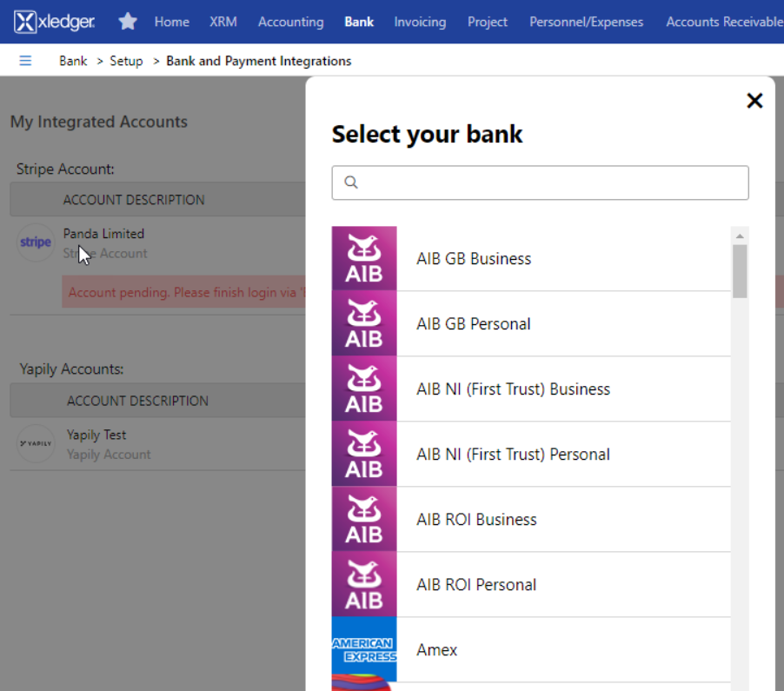784x691 pixels.
Task: Click Yapily ACCOUNT DESCRIPTION column header
Action: click(137, 401)
